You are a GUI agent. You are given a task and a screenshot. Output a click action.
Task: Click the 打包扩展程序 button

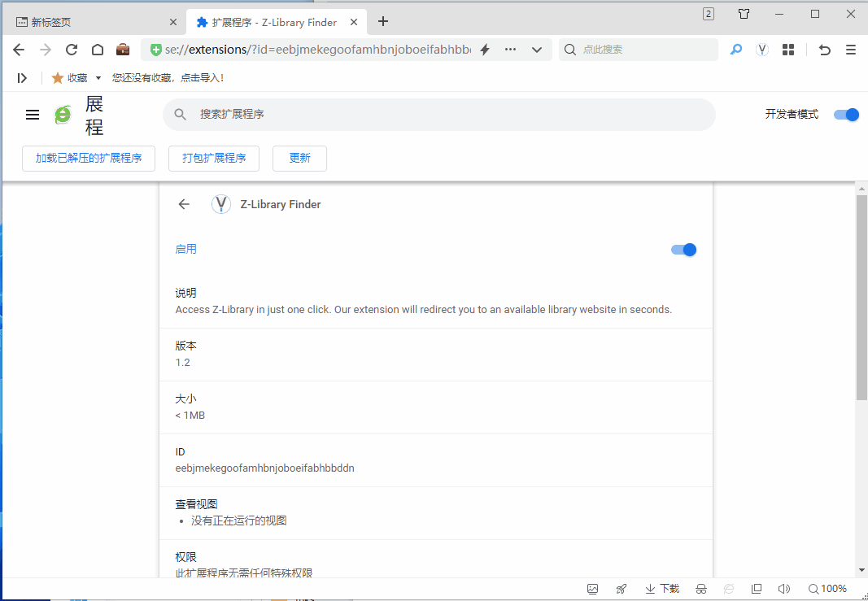214,159
